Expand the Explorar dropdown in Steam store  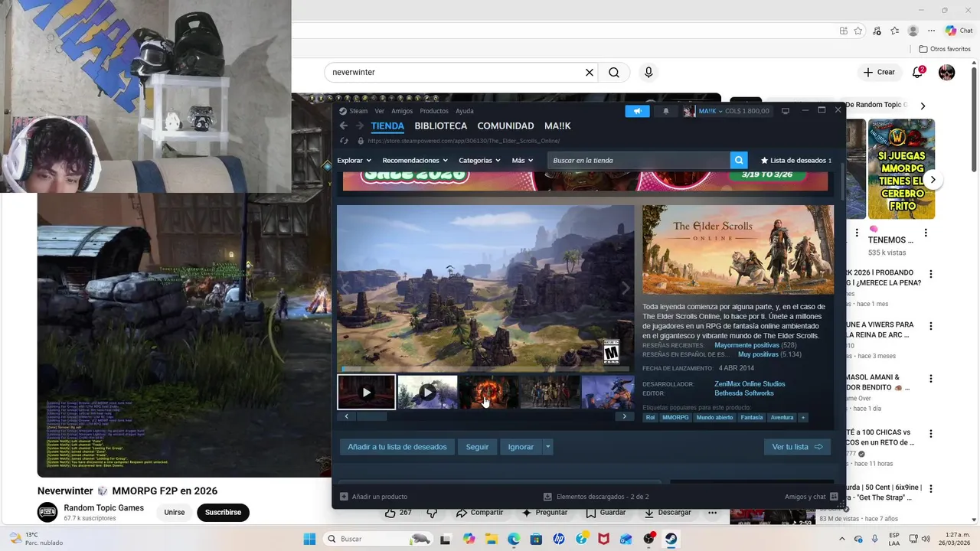tap(354, 160)
